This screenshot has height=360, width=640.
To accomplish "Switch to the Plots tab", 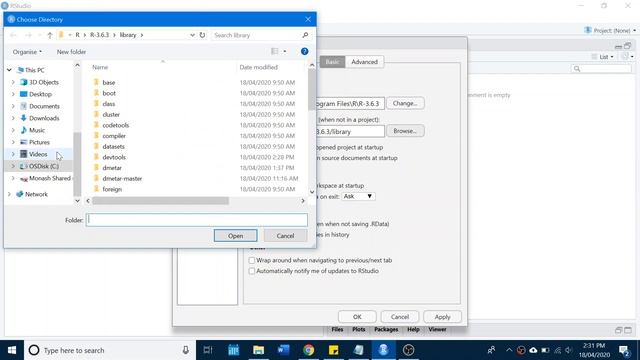I will (x=358, y=329).
